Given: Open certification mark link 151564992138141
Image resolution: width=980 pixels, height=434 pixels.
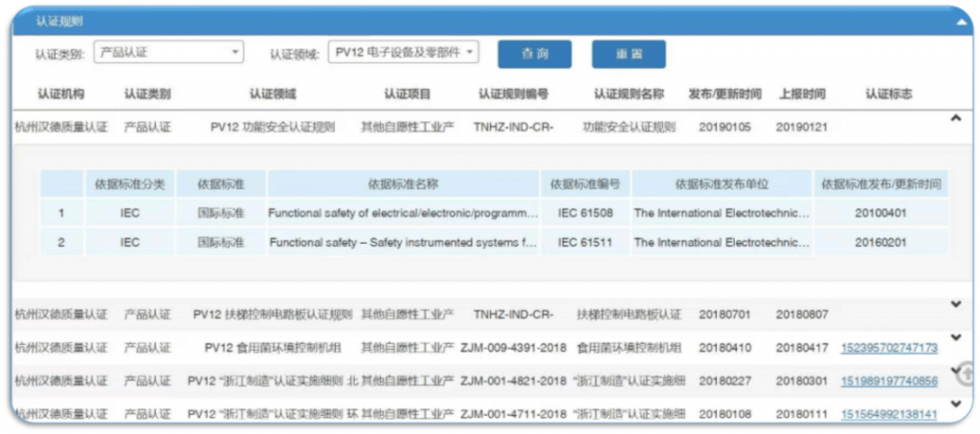Looking at the screenshot, I should point(889,414).
